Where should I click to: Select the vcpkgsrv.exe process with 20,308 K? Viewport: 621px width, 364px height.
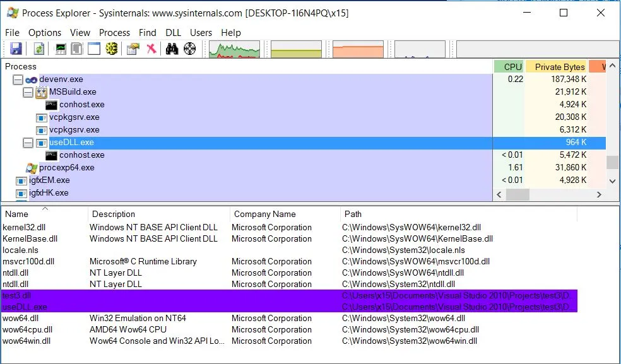[74, 117]
